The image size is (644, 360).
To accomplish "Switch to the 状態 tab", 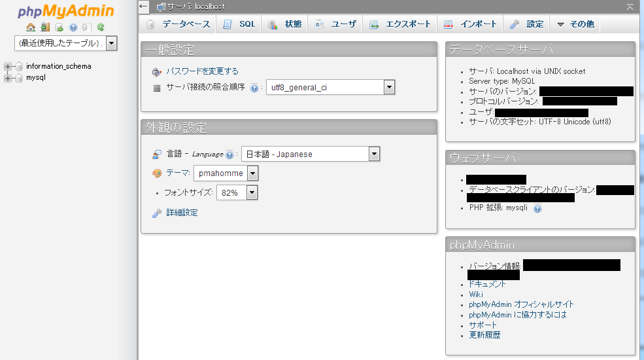I will pyautogui.click(x=285, y=24).
